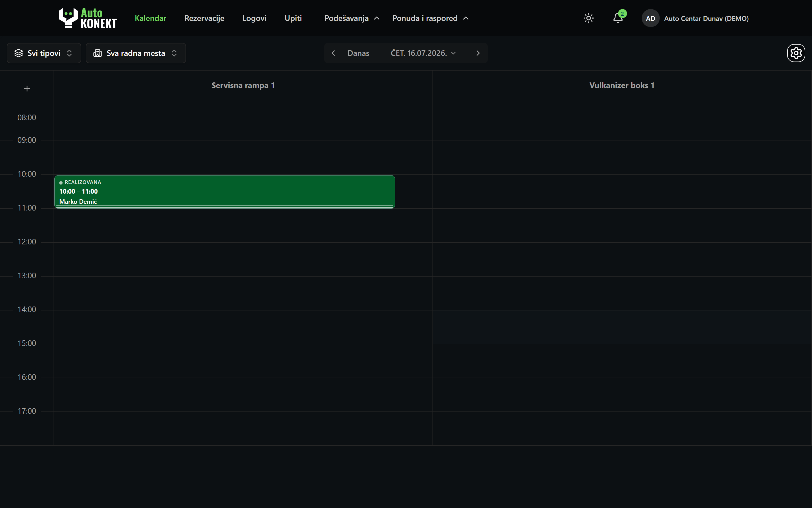Click the REALIZOVANA status label
812x508 pixels.
(x=83, y=182)
